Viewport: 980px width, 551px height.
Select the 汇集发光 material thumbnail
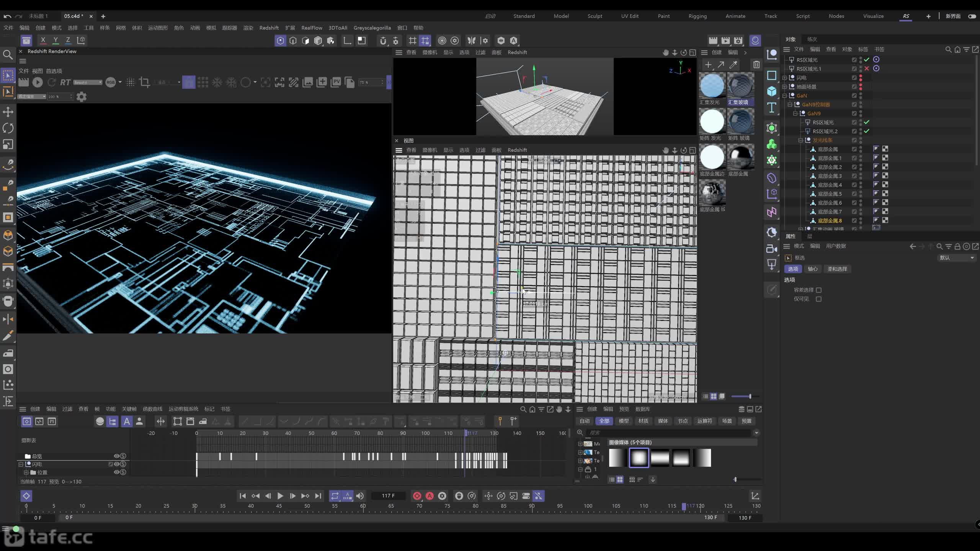tap(712, 86)
